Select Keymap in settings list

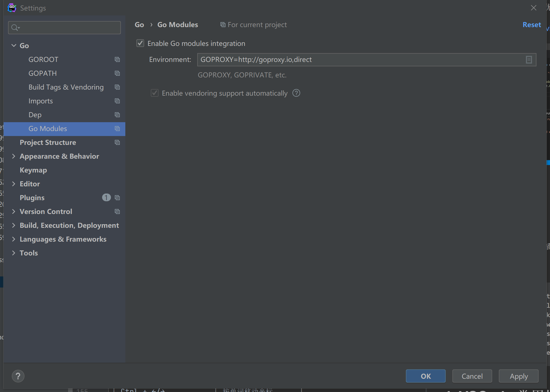(x=33, y=170)
